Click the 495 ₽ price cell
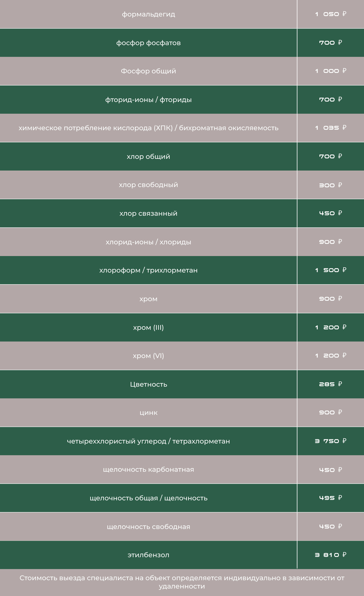 click(x=330, y=498)
